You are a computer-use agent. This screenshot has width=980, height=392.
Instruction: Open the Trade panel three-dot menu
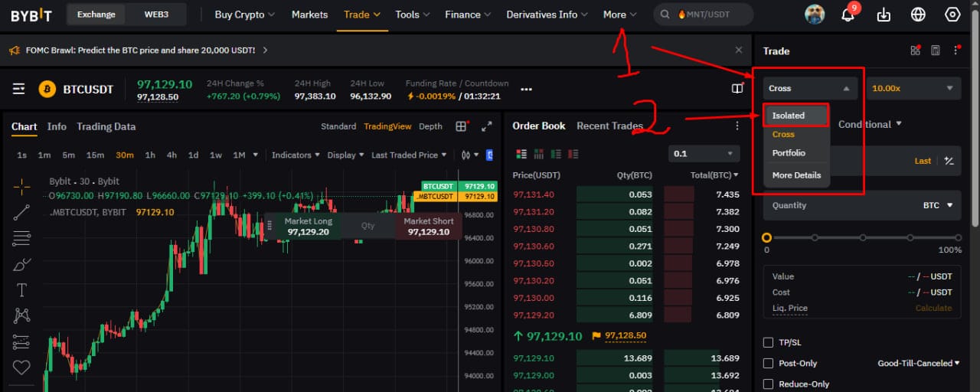click(956, 51)
